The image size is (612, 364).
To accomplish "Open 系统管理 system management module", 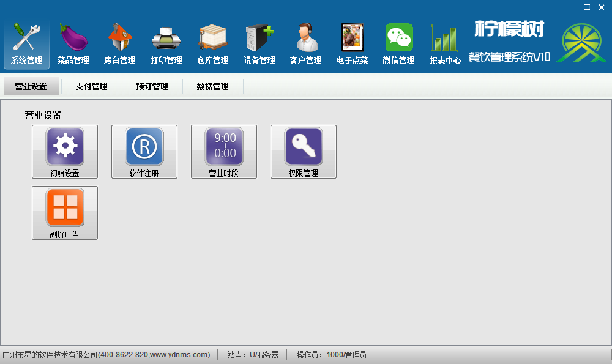I will (x=27, y=44).
